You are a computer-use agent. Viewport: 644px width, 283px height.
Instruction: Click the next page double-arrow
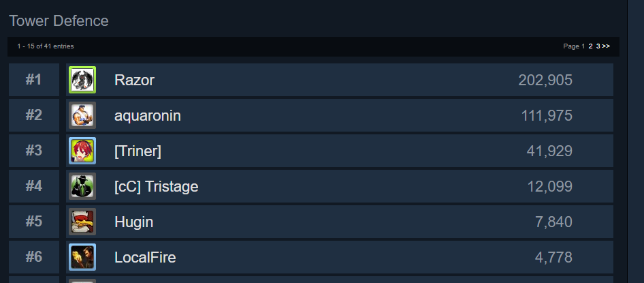(x=606, y=46)
